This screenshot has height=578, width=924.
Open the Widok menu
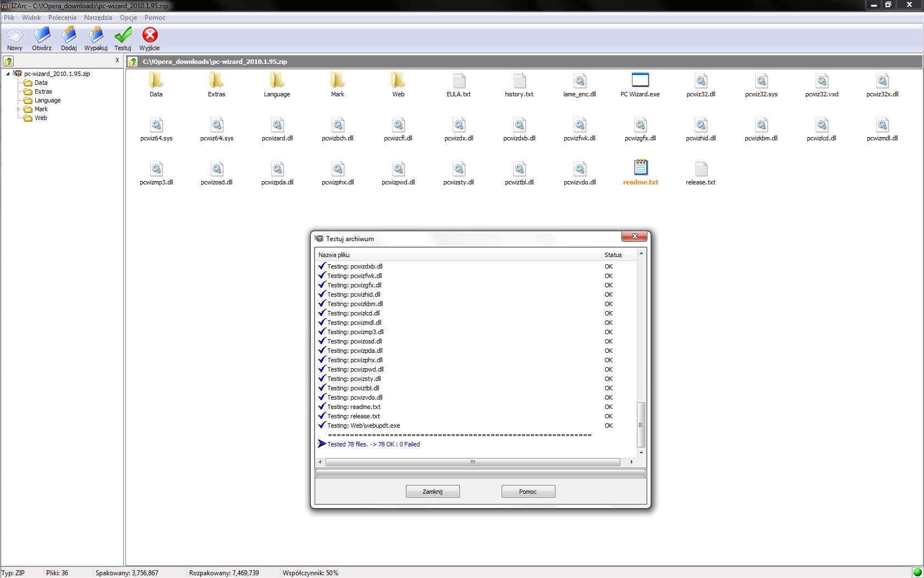pyautogui.click(x=31, y=18)
